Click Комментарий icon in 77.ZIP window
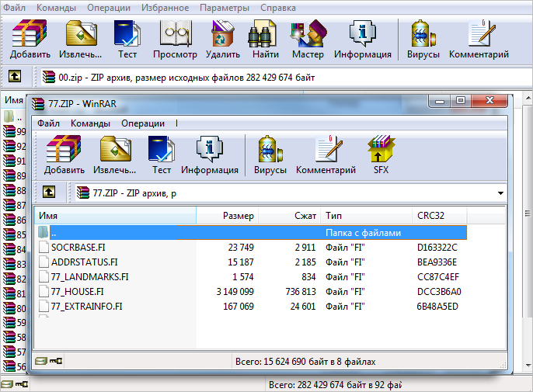 pyautogui.click(x=329, y=148)
